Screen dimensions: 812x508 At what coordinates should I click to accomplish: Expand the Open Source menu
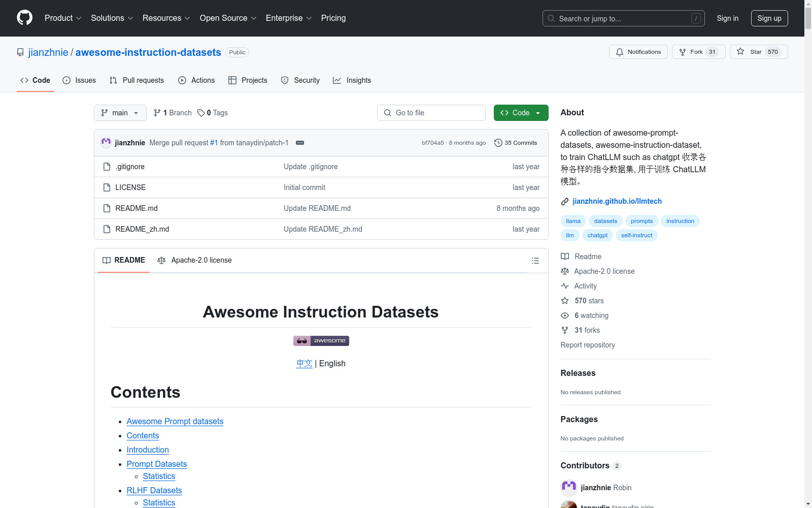(x=228, y=18)
